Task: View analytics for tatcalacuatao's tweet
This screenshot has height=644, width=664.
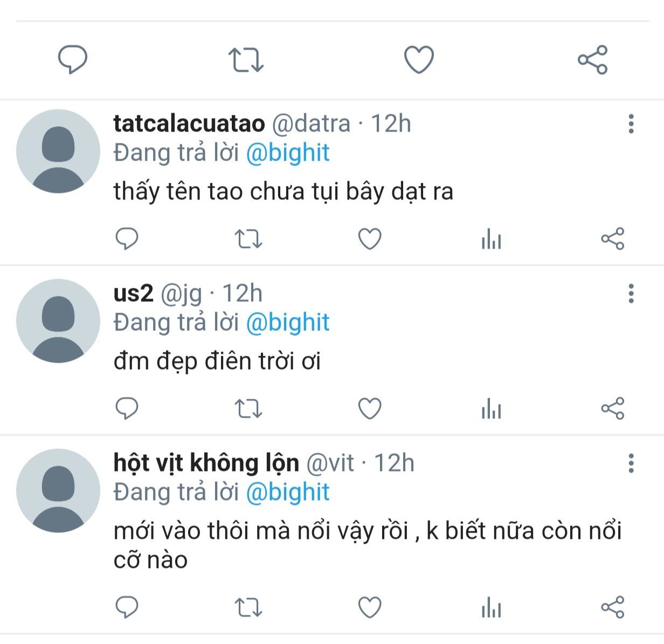Action: coord(491,239)
